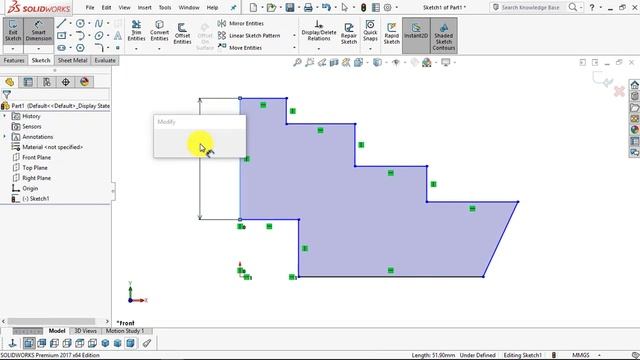Image resolution: width=640 pixels, height=360 pixels.
Task: Click the Trim Entities tool
Action: click(136, 31)
